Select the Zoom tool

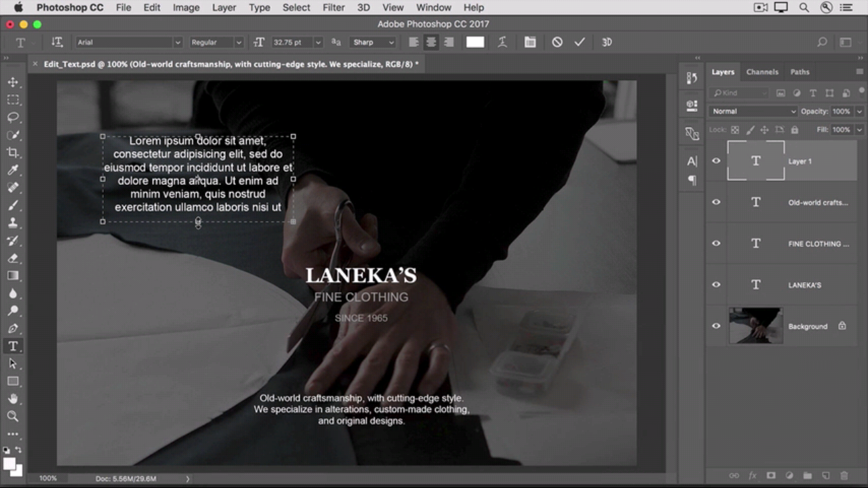pyautogui.click(x=13, y=416)
